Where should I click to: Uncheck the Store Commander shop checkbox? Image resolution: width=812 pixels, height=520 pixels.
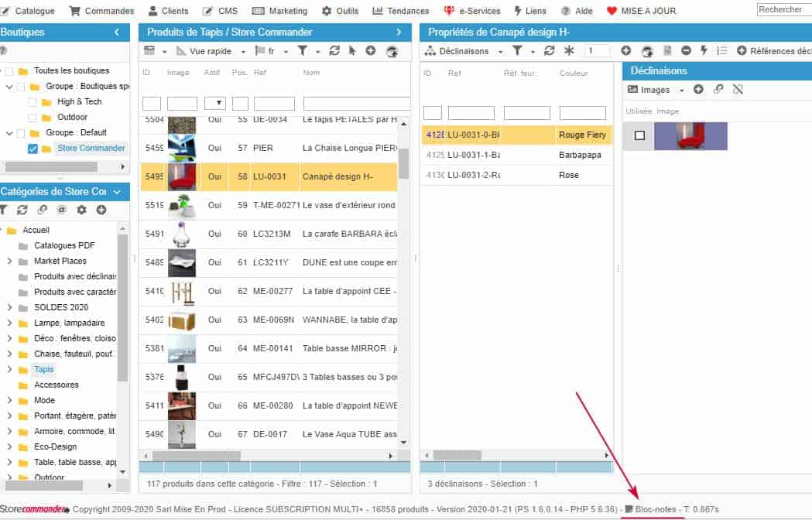[33, 149]
